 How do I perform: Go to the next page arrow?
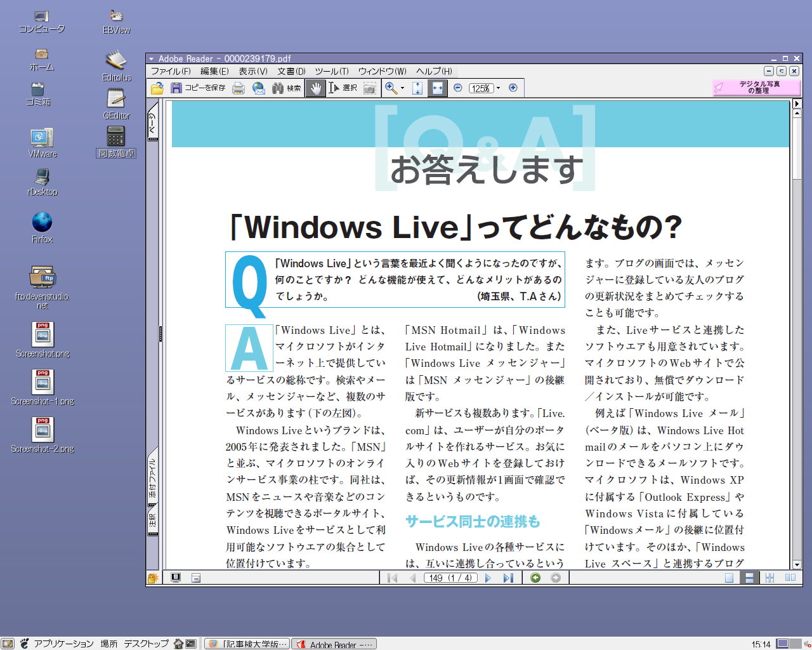coord(488,578)
